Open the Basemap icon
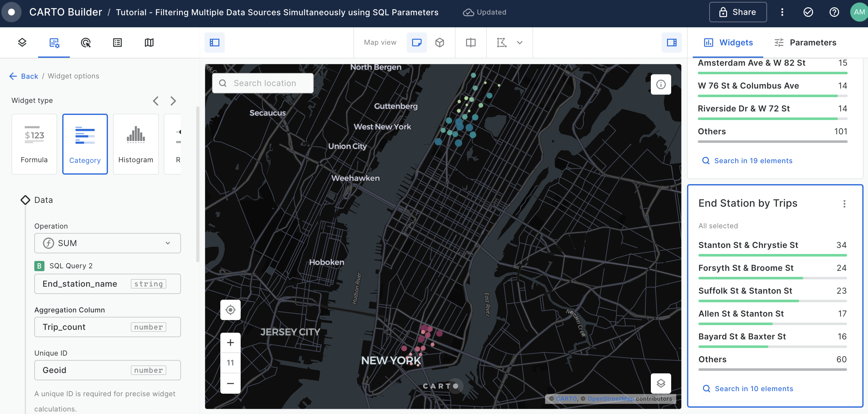 pos(149,43)
